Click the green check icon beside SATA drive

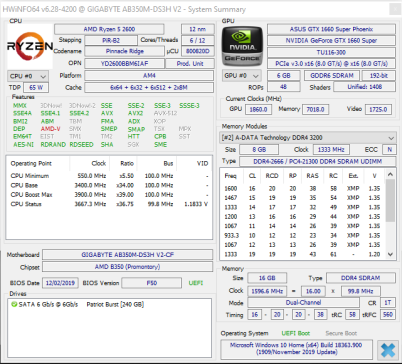pyautogui.click(x=14, y=304)
